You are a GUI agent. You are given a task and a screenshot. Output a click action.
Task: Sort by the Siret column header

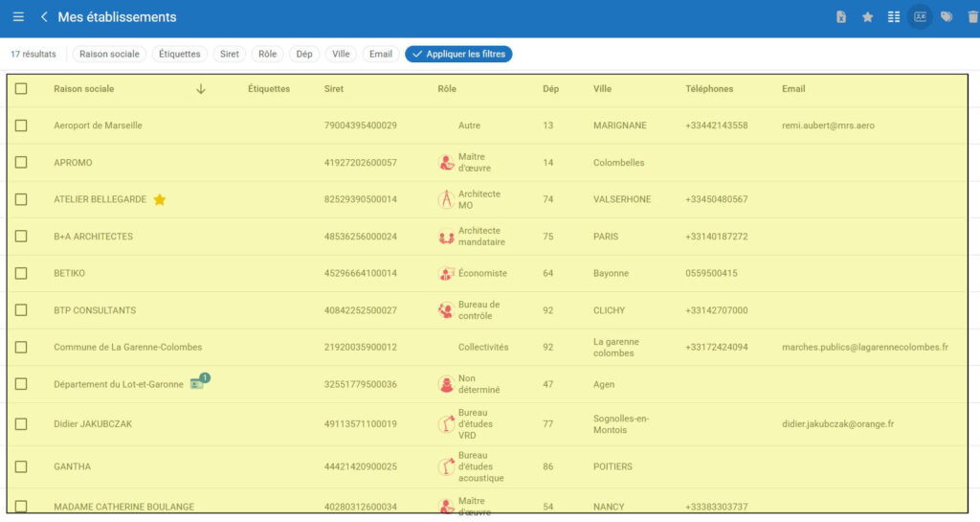click(334, 89)
